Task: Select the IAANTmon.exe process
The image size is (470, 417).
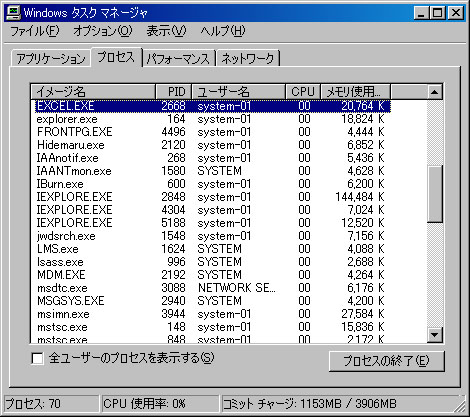Action: click(213, 171)
